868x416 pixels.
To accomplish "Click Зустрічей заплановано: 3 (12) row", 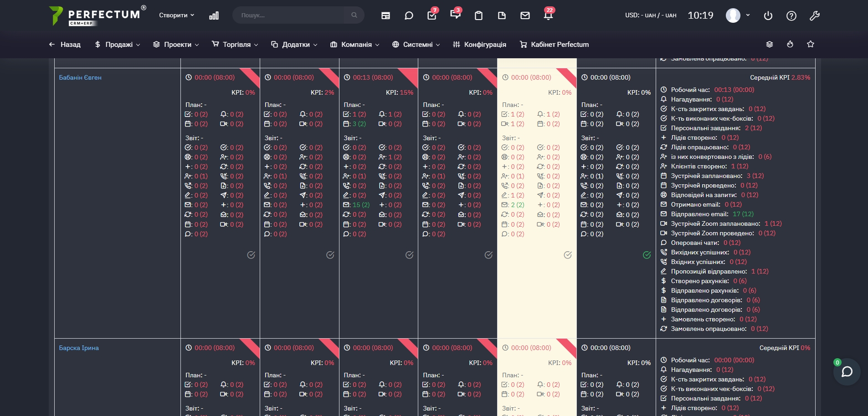I will click(x=712, y=176).
